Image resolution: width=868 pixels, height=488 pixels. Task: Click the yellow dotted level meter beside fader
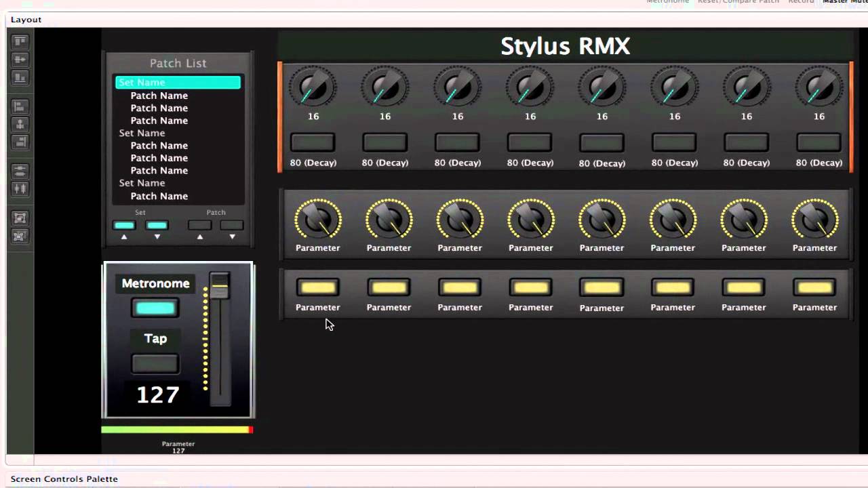205,338
